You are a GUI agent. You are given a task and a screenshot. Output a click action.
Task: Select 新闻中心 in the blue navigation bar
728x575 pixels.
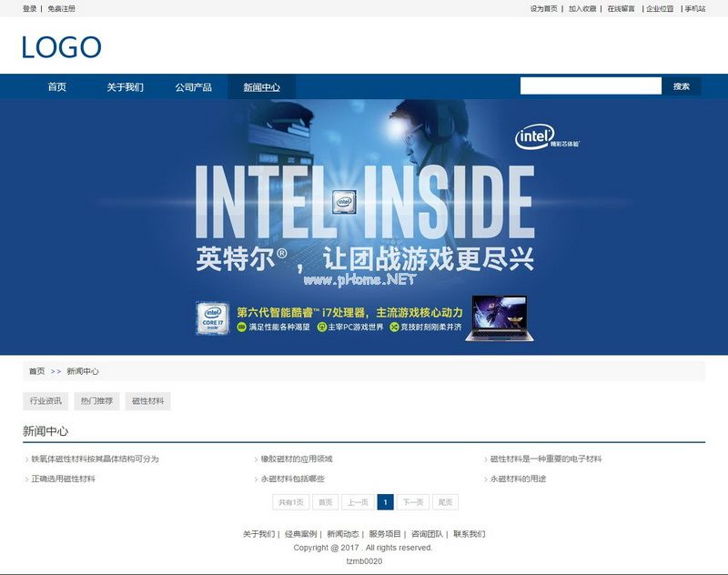pos(262,86)
